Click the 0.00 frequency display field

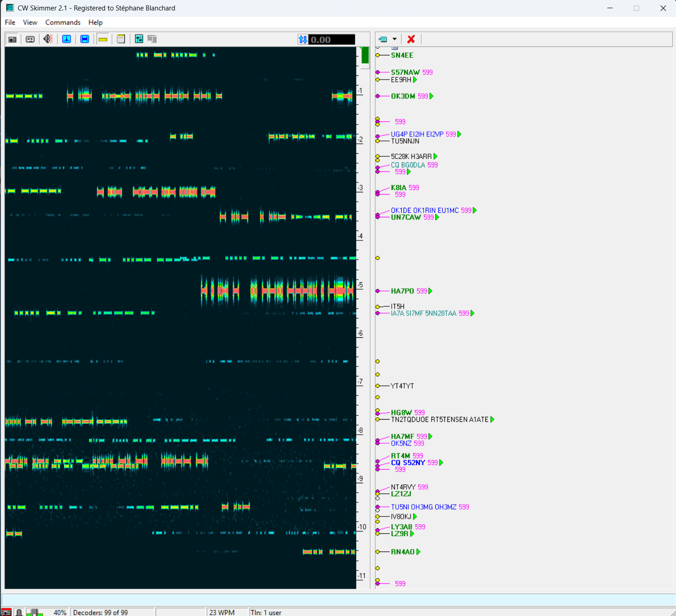[332, 40]
